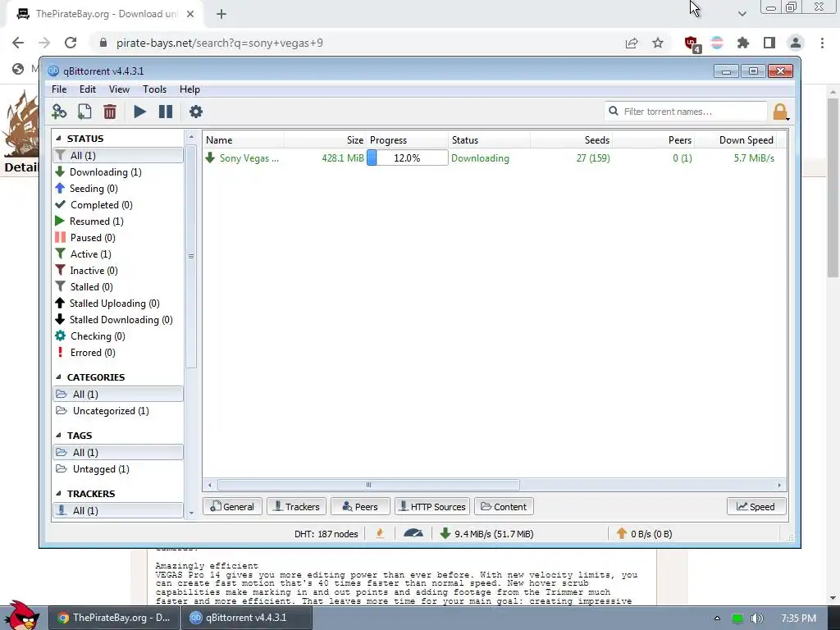Filter by Stalled Uploading (0)

tap(114, 304)
